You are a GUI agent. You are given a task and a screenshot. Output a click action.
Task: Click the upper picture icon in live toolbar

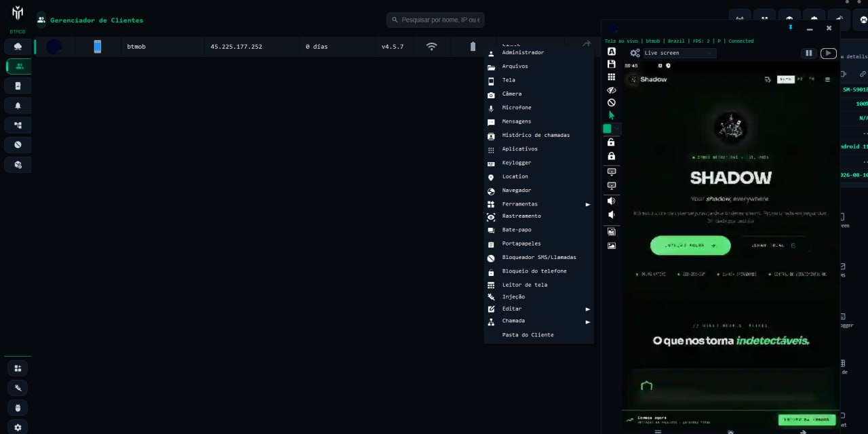[611, 231]
